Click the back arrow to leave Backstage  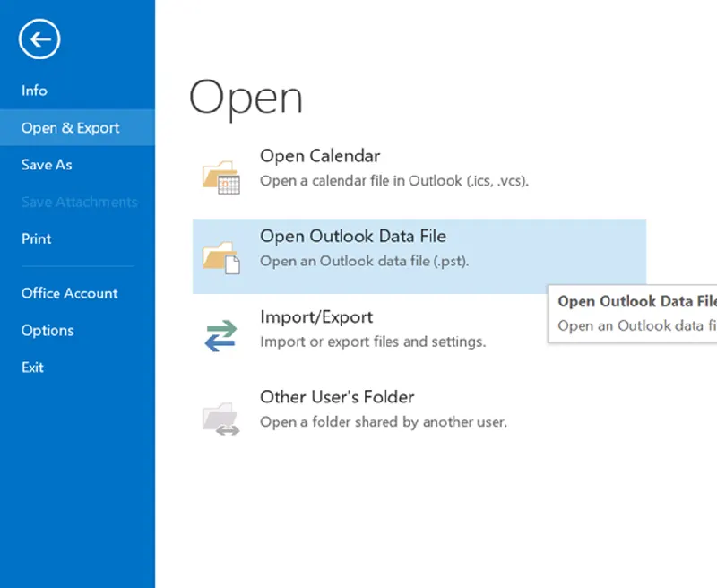(39, 39)
